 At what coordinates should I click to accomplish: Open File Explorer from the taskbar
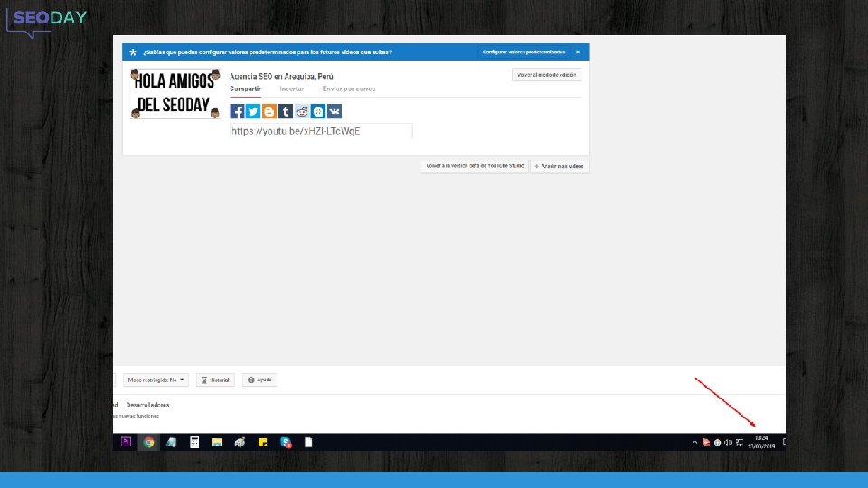[217, 442]
